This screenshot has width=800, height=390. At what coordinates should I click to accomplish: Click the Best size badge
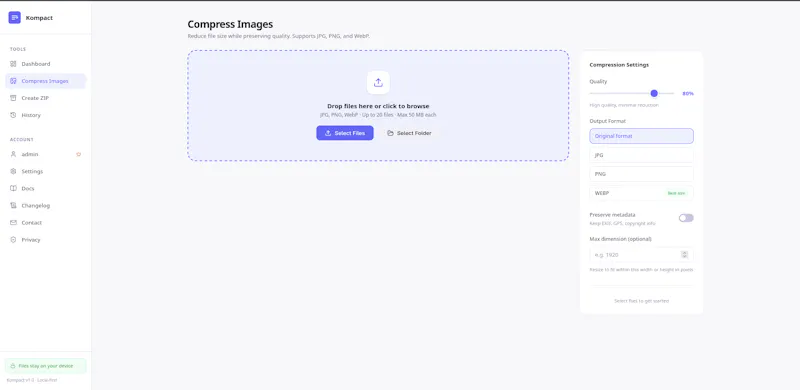[x=677, y=193]
